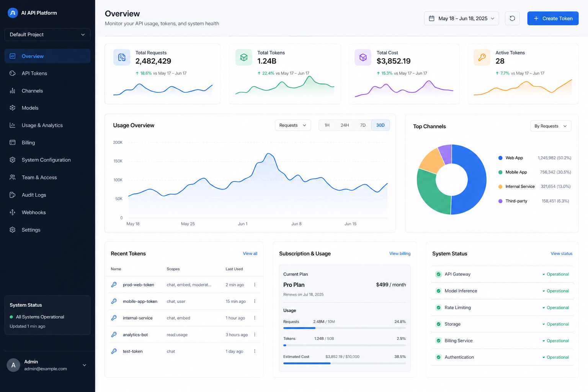
Task: Click the All Systems Operational status text
Action: [40, 317]
